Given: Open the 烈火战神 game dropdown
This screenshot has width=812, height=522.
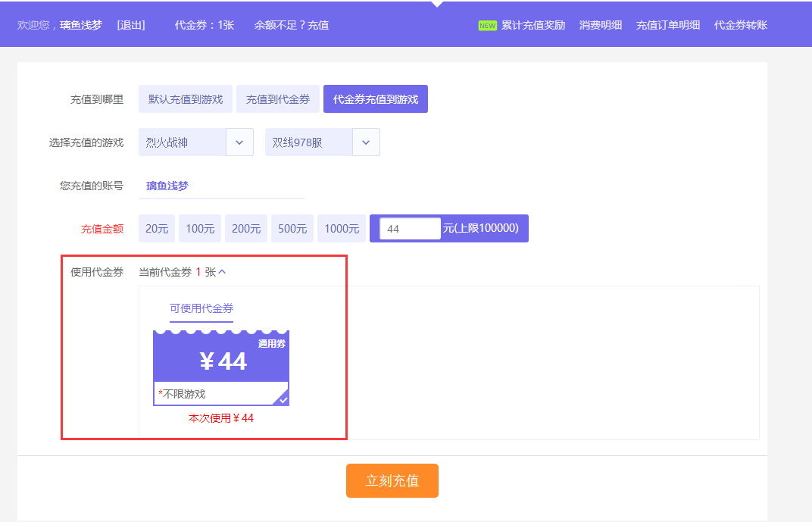Looking at the screenshot, I should click(239, 142).
